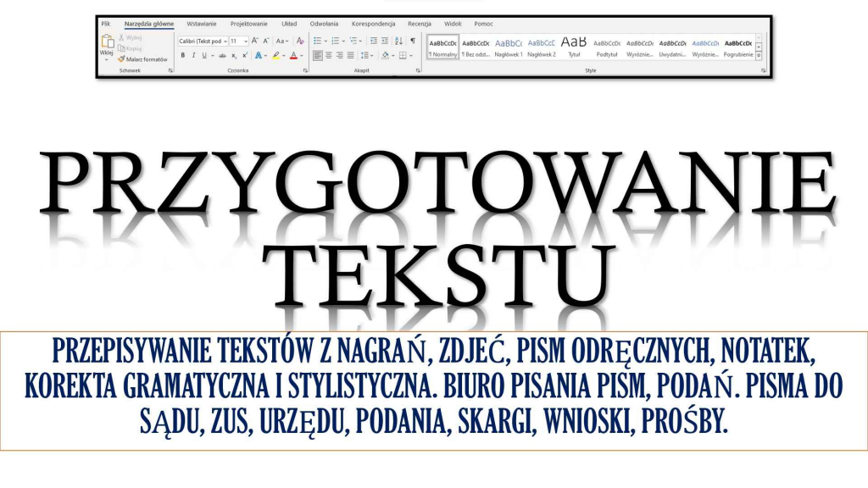This screenshot has width=868, height=488.
Task: Click the clear all formatting icon
Action: [298, 42]
